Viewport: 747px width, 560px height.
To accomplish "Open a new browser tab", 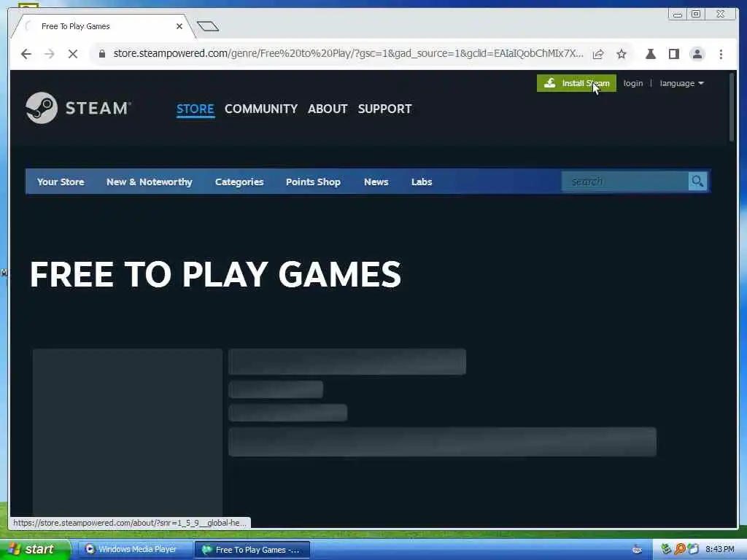I will tap(208, 26).
